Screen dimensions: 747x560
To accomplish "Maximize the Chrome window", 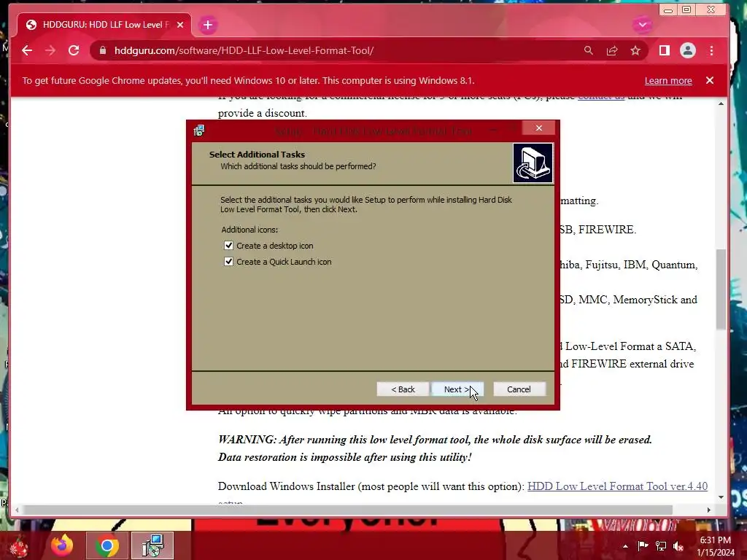I will point(686,9).
